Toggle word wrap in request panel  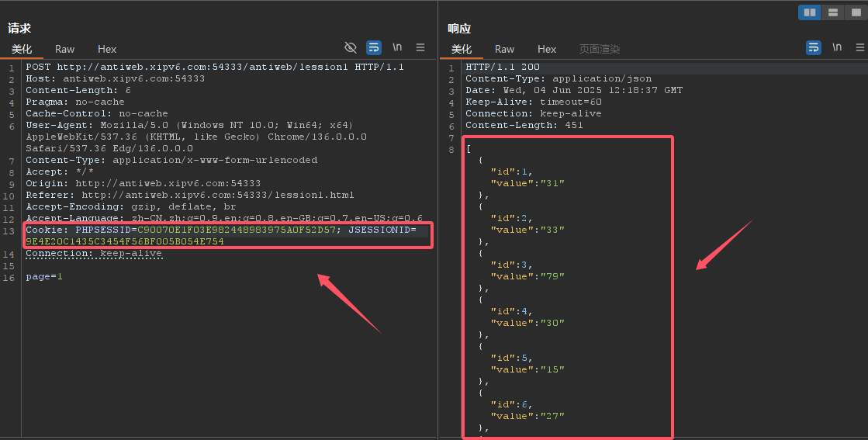pyautogui.click(x=374, y=47)
